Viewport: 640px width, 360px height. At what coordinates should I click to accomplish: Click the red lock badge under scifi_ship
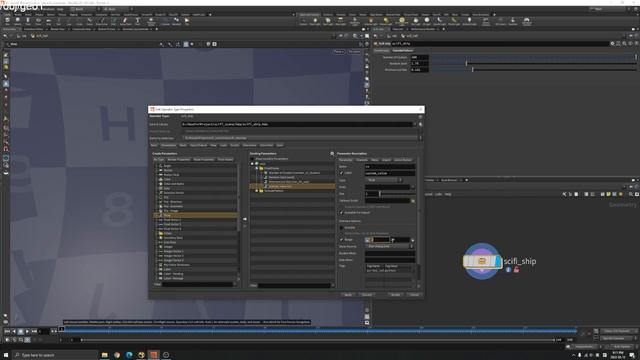(516, 270)
